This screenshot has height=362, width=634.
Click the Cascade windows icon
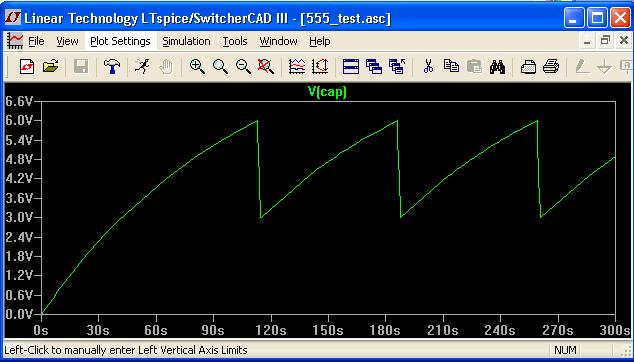(374, 66)
